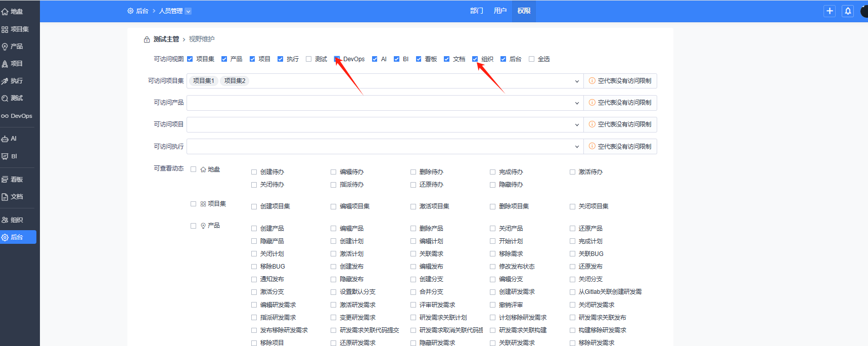Enable the 测试 accessible view checkbox

308,59
